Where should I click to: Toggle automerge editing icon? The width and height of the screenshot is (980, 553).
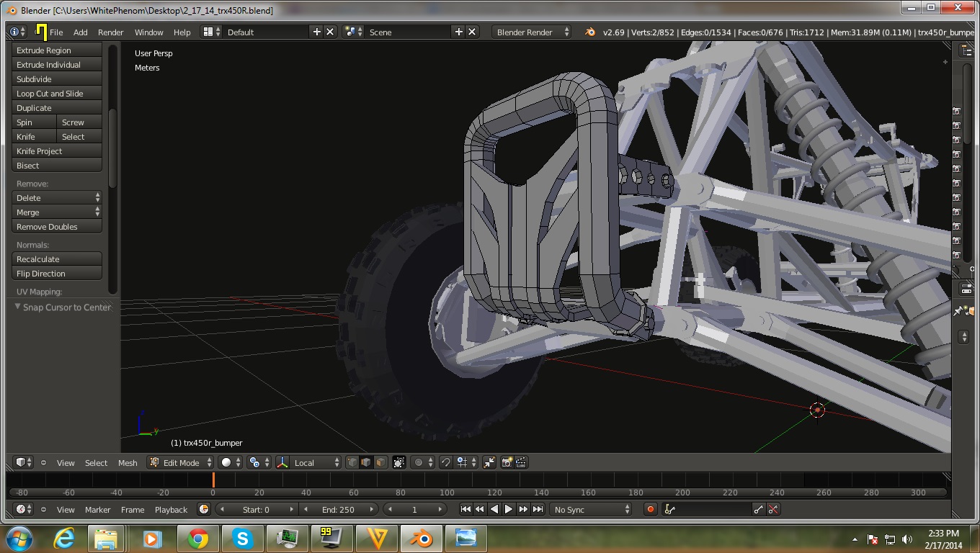[489, 462]
